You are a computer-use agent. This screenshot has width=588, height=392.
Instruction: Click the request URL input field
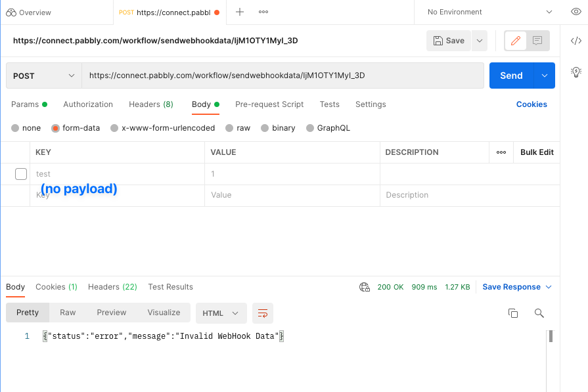[283, 76]
